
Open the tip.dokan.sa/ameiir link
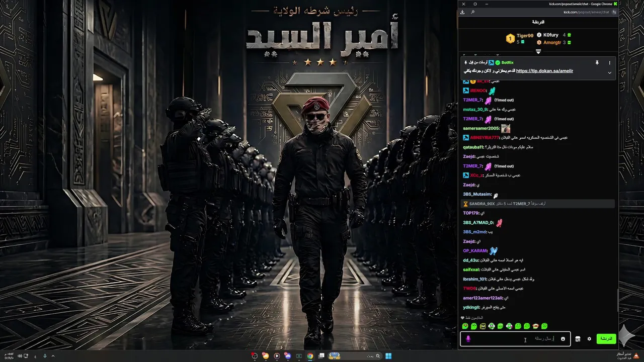[544, 71]
